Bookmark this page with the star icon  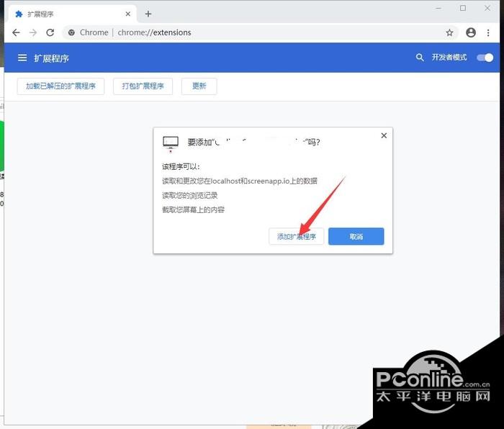tap(449, 32)
